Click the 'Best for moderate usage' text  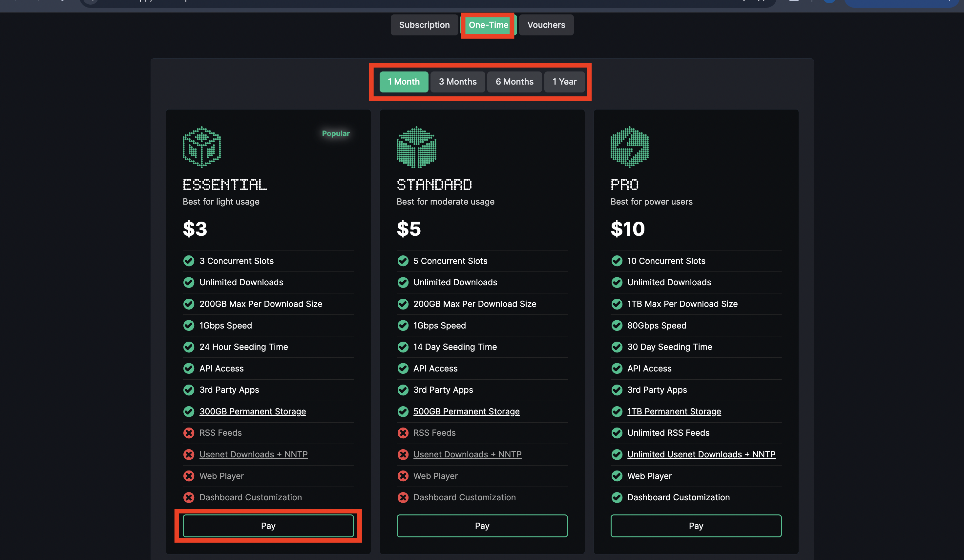point(445,201)
